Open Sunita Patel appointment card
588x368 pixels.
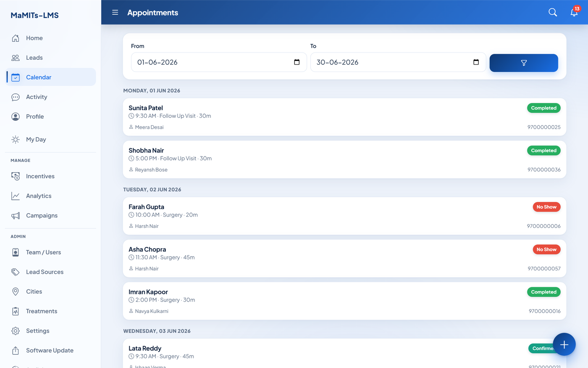point(344,117)
